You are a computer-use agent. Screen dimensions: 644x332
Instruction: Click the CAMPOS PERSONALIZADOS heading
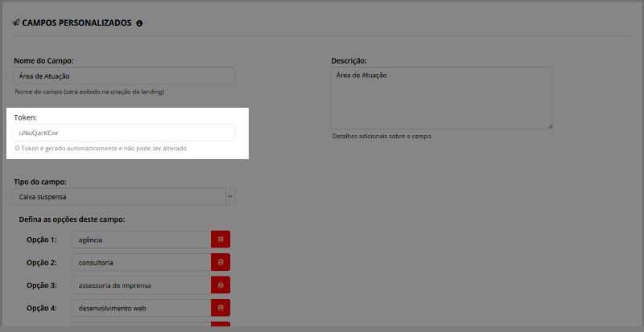(76, 23)
